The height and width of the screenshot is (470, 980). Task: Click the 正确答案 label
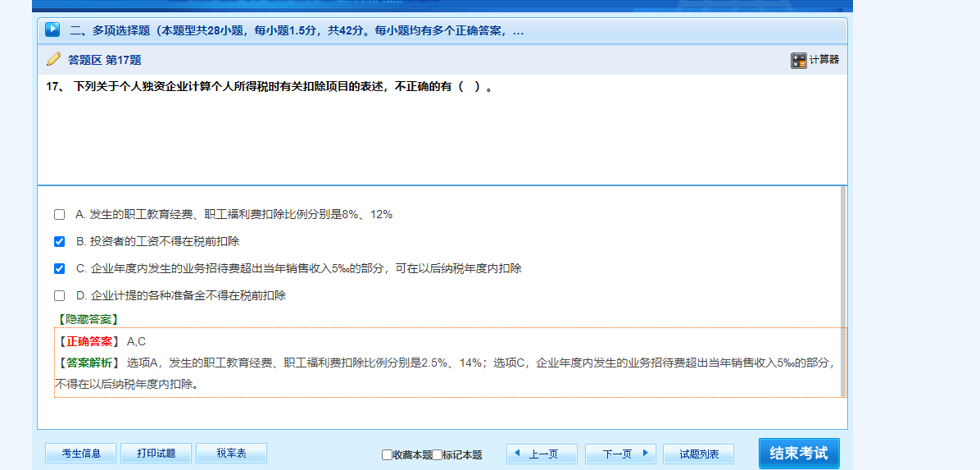pos(88,342)
